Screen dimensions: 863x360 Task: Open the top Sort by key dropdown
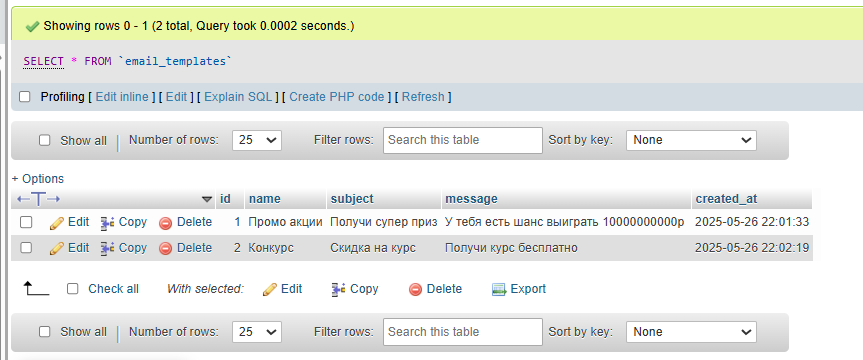(691, 140)
